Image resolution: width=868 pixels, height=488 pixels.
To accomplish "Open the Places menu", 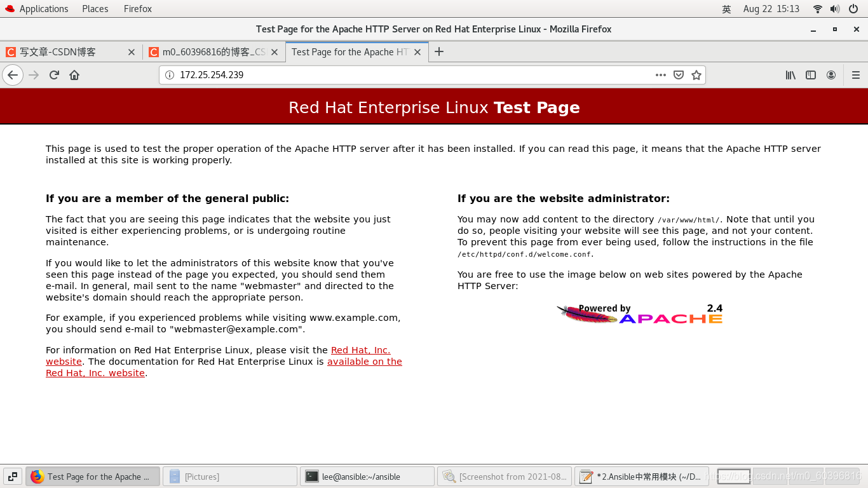I will [95, 9].
